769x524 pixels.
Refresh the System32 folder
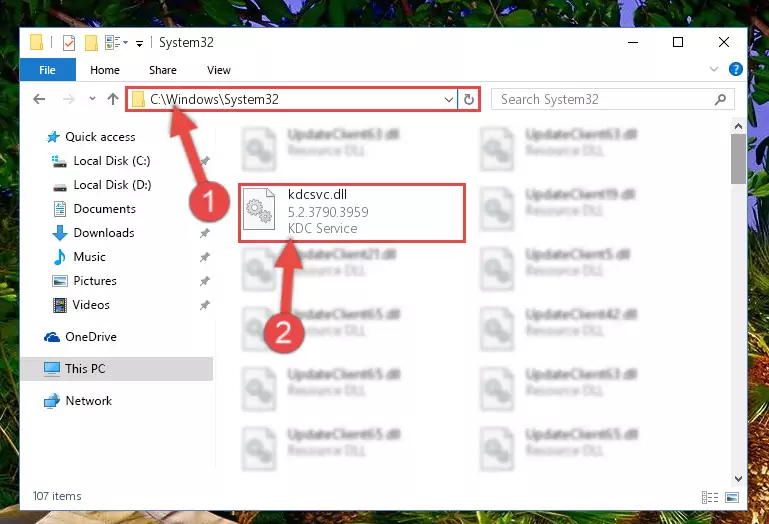[469, 100]
